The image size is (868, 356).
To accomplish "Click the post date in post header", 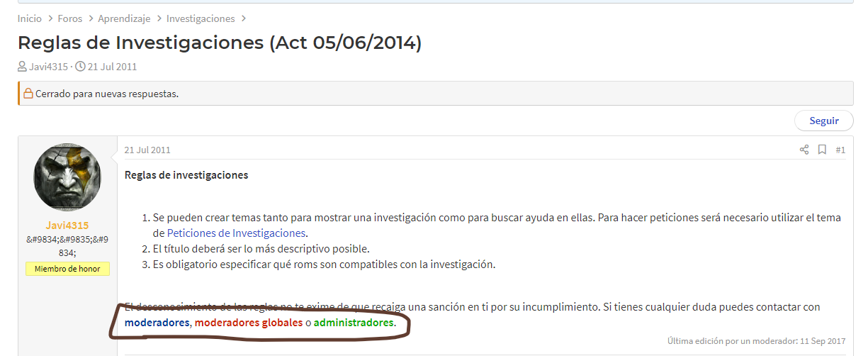I will pos(147,150).
